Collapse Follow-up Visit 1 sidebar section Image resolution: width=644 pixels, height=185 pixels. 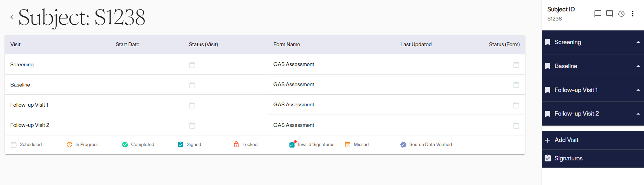coord(638,90)
